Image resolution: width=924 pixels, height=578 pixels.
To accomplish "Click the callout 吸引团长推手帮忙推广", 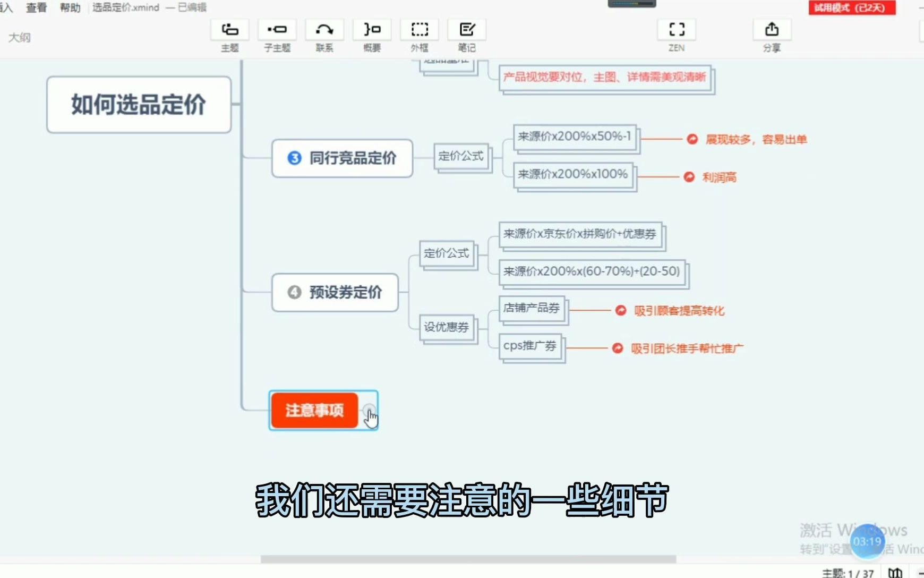I will tap(687, 348).
